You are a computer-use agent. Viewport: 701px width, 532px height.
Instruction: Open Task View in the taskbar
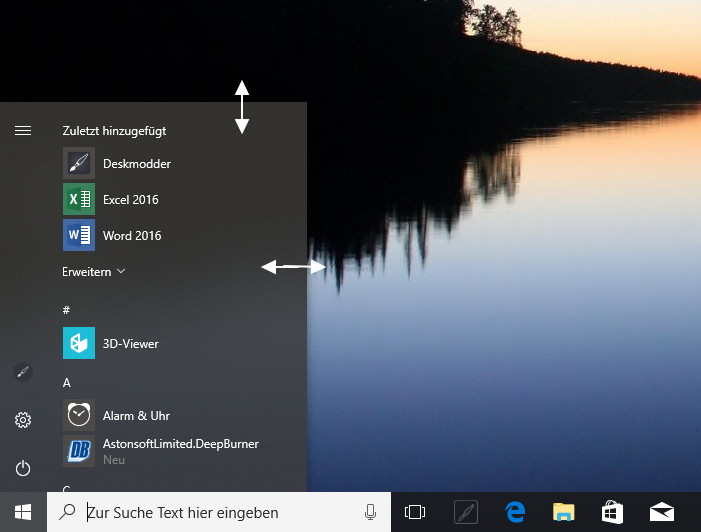tap(414, 512)
